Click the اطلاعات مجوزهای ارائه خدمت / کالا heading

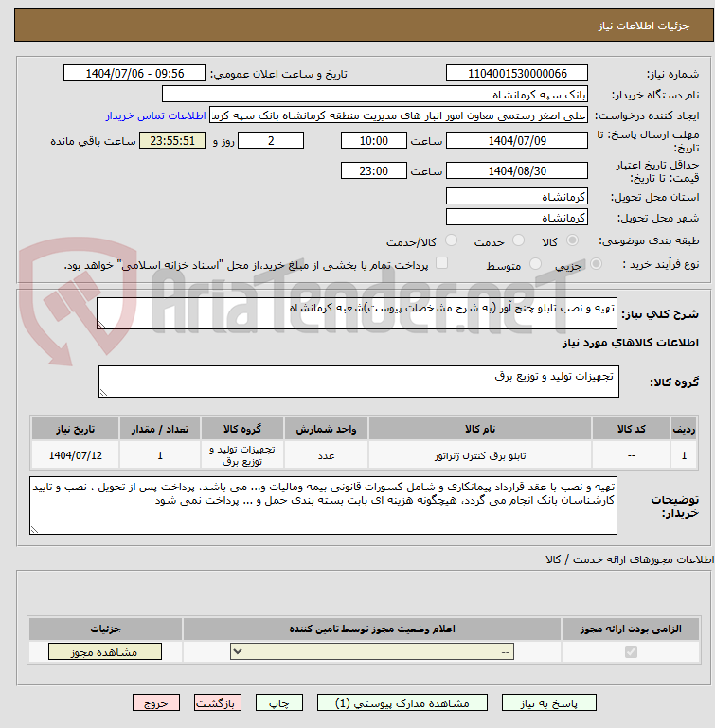coord(630,559)
